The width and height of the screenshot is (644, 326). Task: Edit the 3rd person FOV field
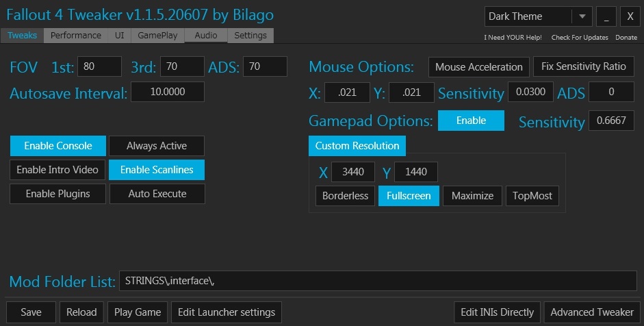182,66
